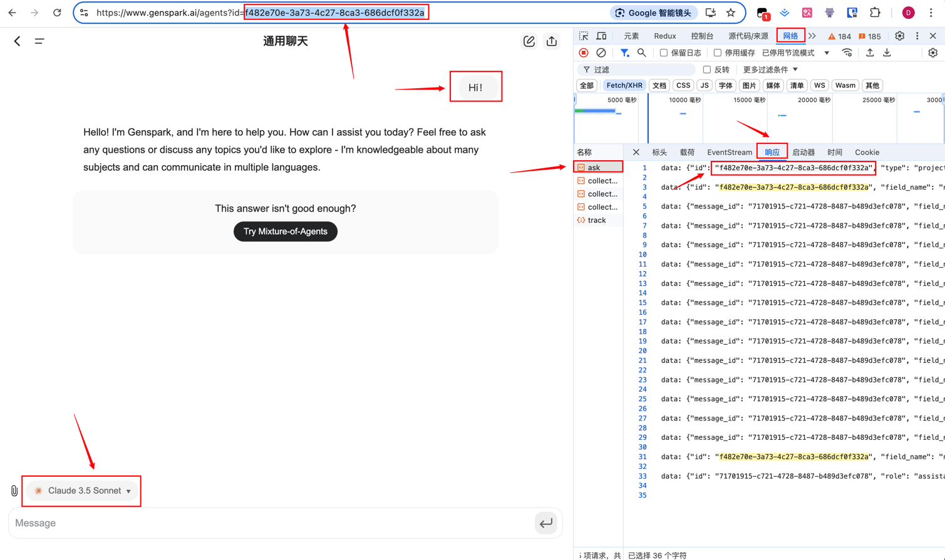The width and height of the screenshot is (945, 560).
Task: Select 全部 request type filter
Action: click(587, 86)
